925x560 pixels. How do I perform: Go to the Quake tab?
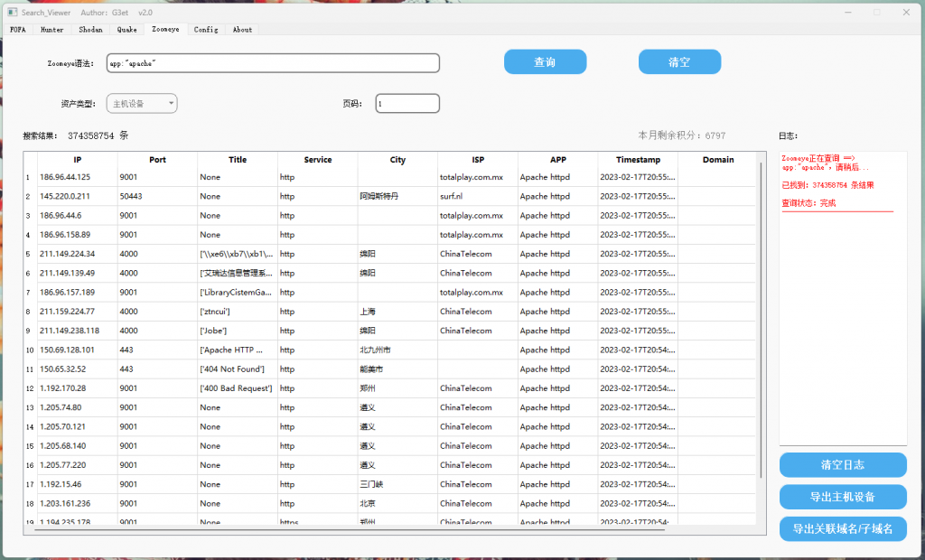126,30
